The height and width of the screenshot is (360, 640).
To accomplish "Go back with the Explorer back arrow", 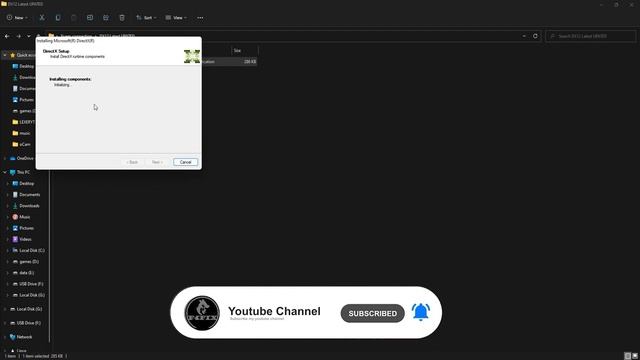I will pyautogui.click(x=7, y=36).
